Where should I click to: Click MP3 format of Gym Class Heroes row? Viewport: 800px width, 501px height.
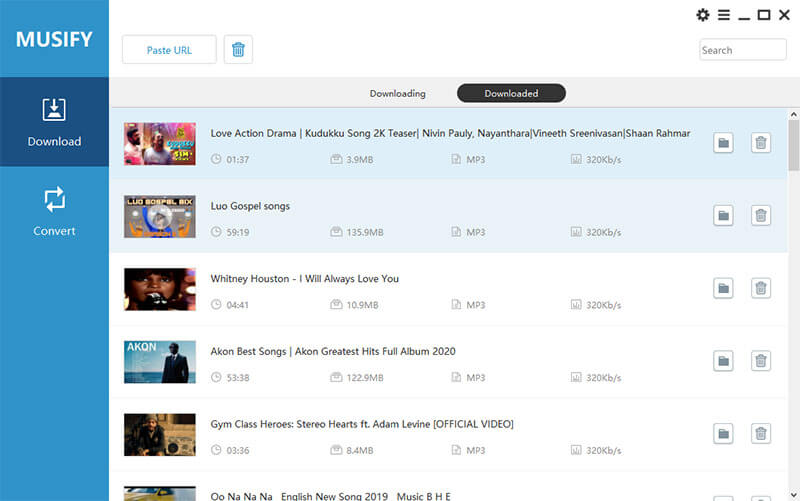click(476, 450)
